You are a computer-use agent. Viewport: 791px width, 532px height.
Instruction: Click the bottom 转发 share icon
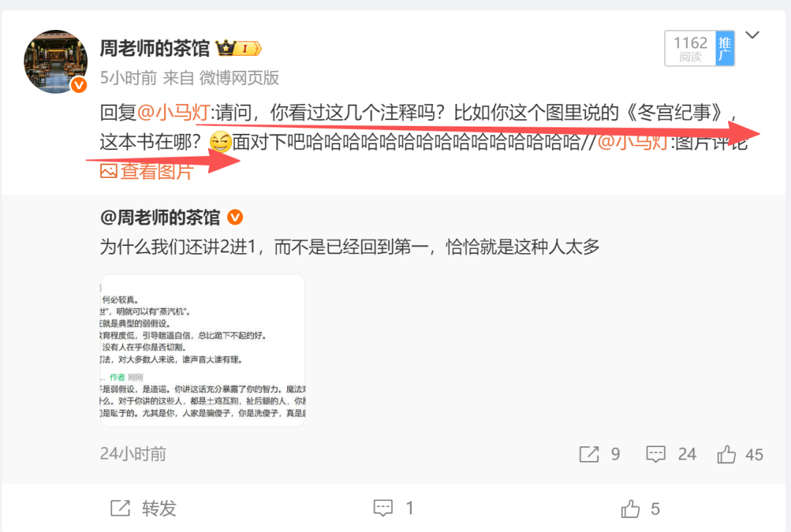coord(120,509)
